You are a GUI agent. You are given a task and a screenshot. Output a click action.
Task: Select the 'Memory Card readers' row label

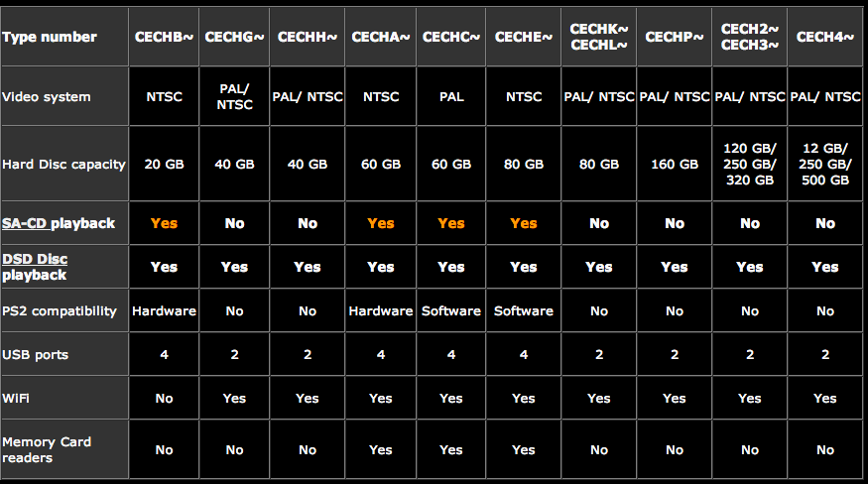[x=64, y=449]
